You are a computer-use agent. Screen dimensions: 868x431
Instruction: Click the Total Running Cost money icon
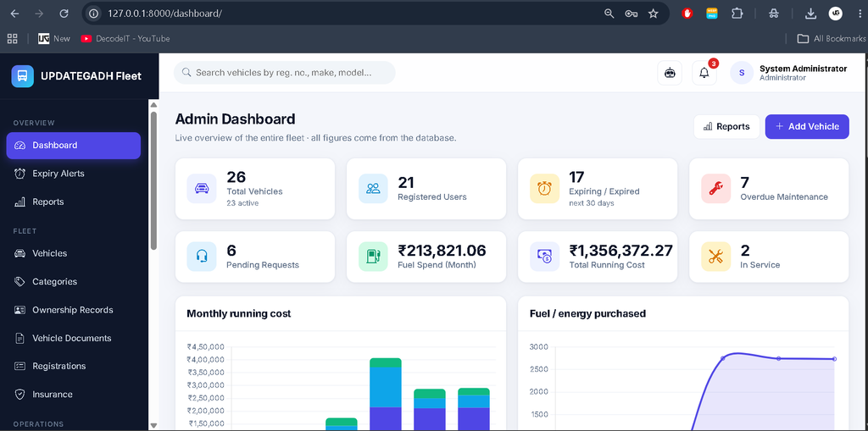click(x=545, y=257)
